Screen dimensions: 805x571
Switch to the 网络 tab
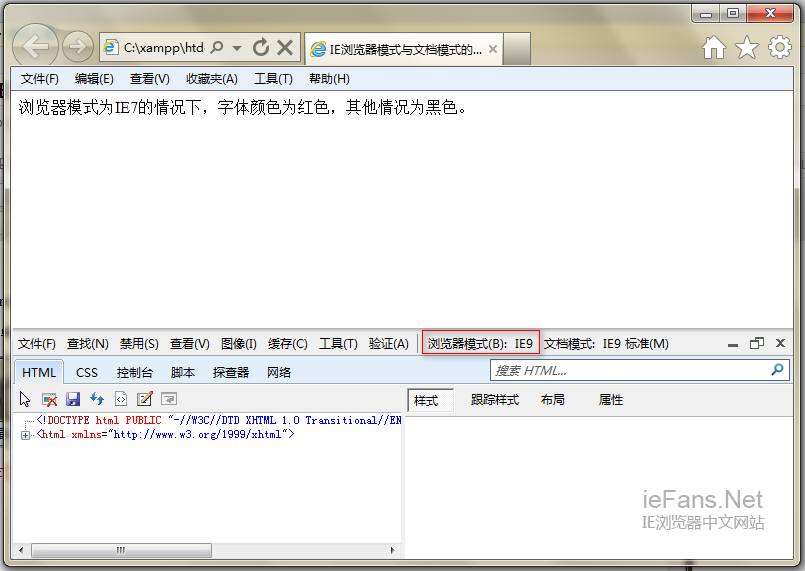coord(279,372)
